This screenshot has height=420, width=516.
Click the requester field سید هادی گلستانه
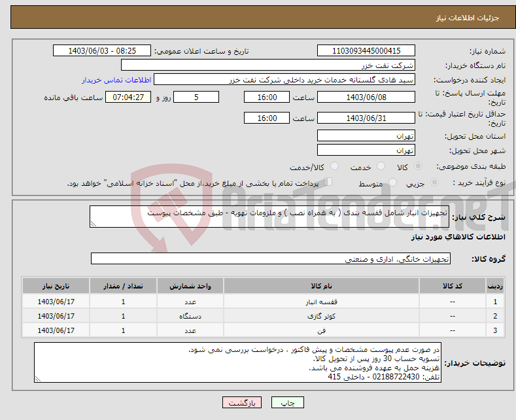click(x=284, y=79)
